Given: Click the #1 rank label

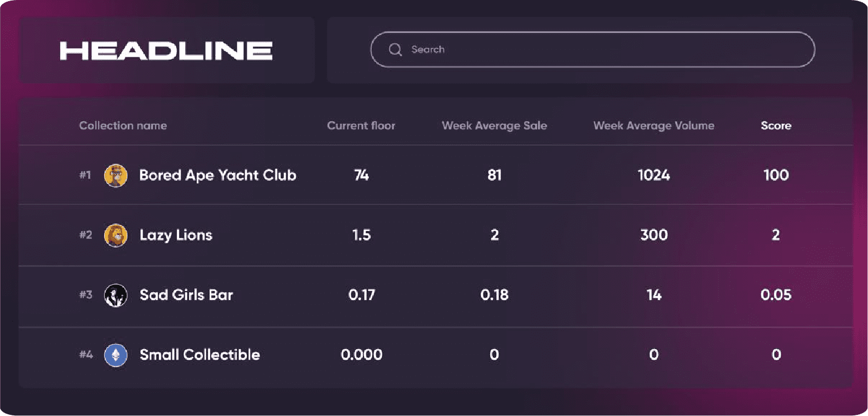Looking at the screenshot, I should tap(85, 175).
